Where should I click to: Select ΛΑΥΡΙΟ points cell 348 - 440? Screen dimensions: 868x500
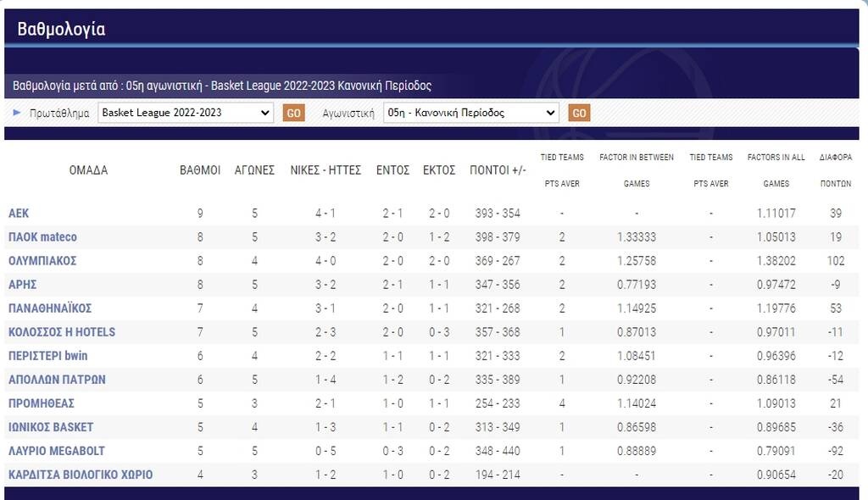(x=498, y=452)
